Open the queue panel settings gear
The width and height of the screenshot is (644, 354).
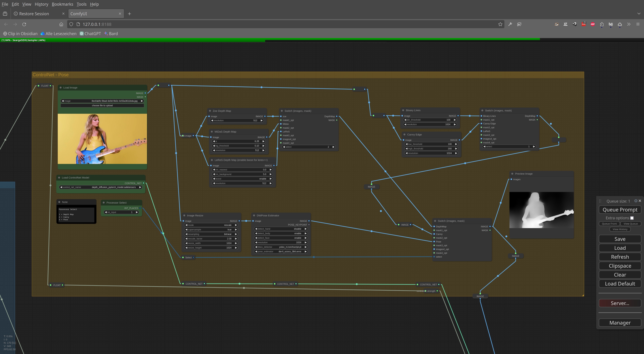pos(636,201)
